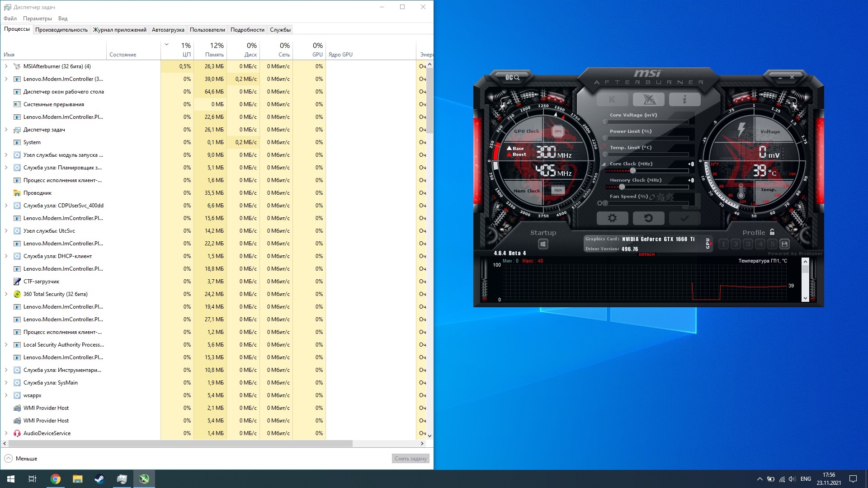Toggle Auto fan speed mode

click(693, 207)
